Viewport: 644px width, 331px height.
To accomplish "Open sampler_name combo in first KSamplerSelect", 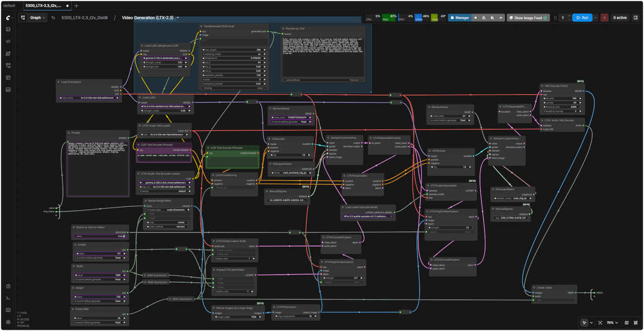I will (x=291, y=173).
